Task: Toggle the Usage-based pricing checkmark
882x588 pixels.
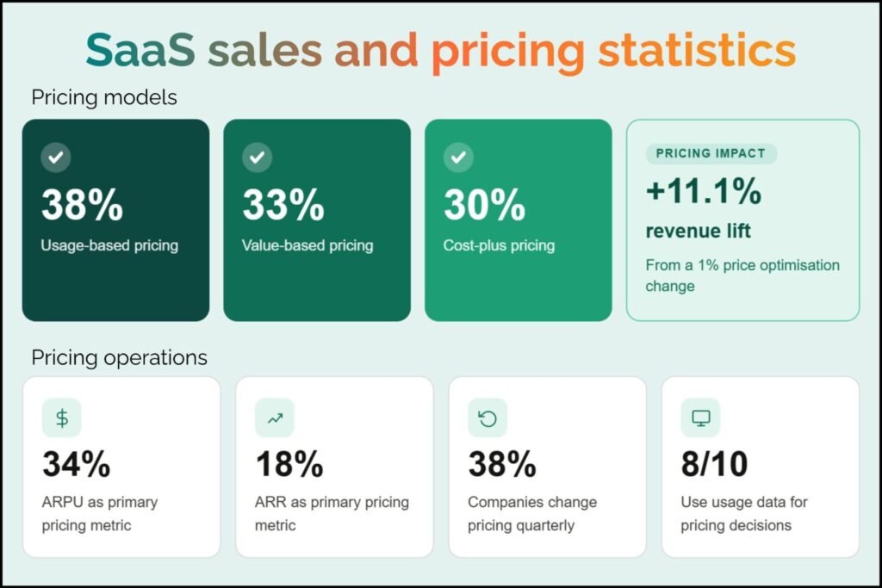Action: point(56,158)
